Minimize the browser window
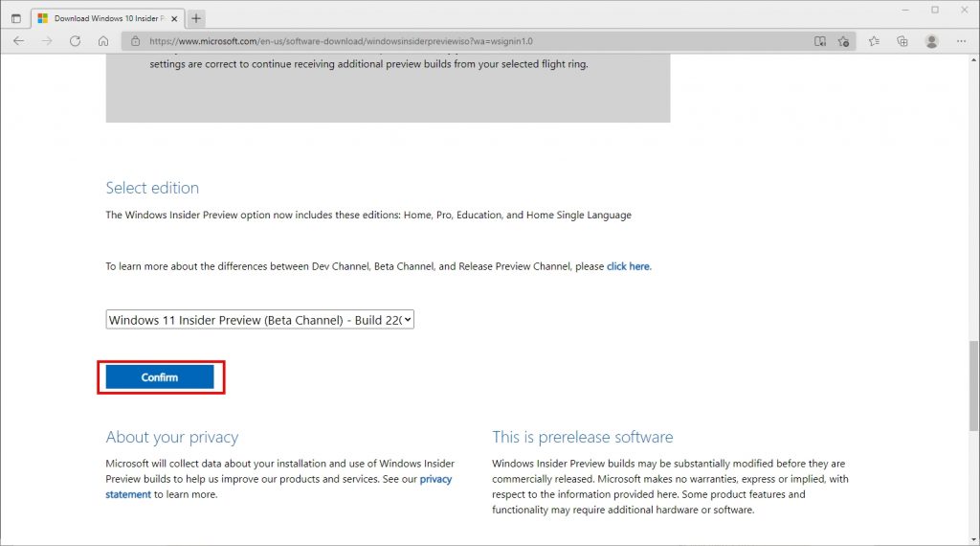The width and height of the screenshot is (980, 546). [905, 10]
